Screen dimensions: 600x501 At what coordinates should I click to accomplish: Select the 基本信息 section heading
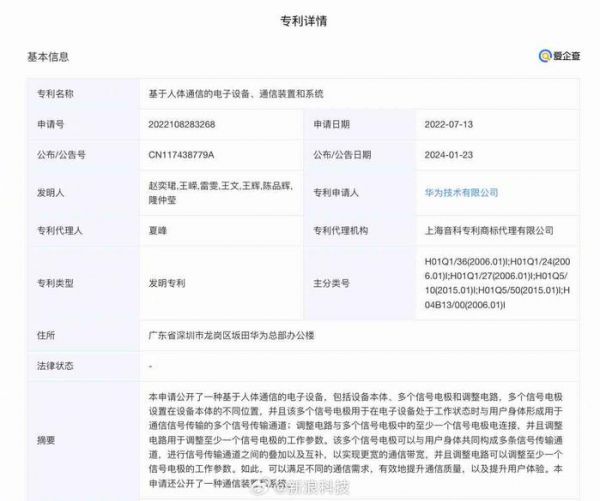(x=47, y=57)
